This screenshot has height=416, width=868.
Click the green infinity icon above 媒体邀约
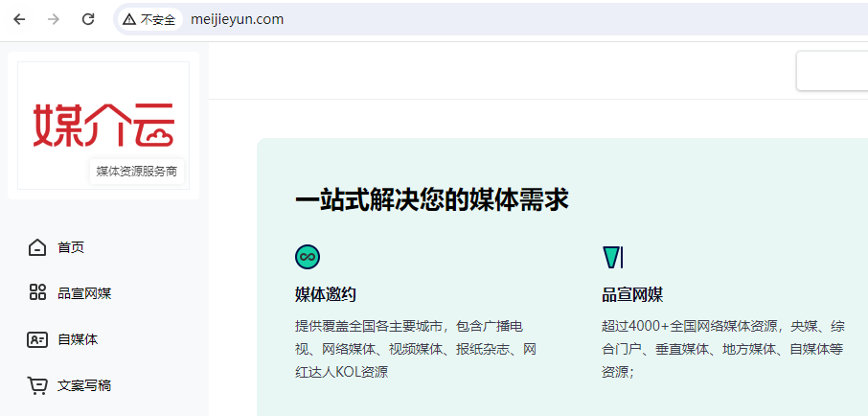308,257
